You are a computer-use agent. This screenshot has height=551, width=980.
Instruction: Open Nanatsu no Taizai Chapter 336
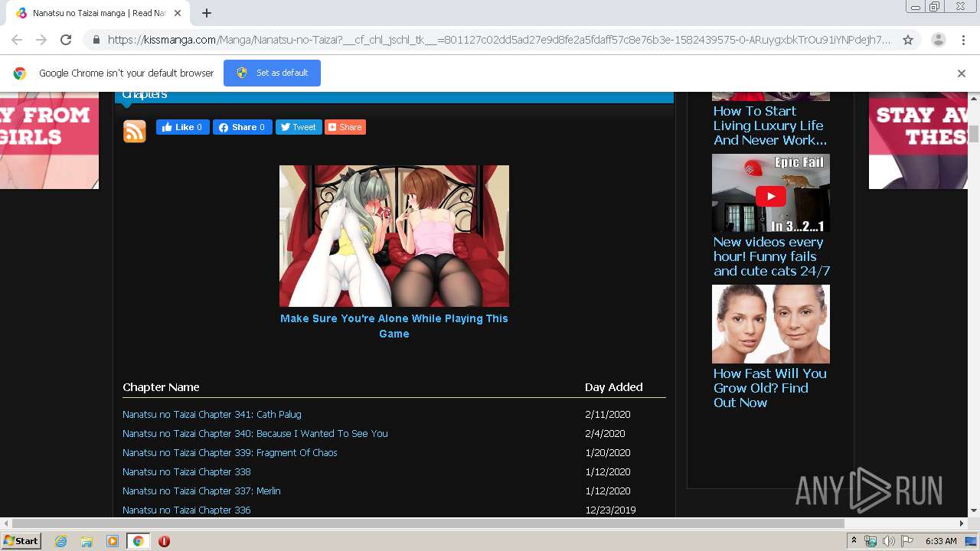(187, 510)
